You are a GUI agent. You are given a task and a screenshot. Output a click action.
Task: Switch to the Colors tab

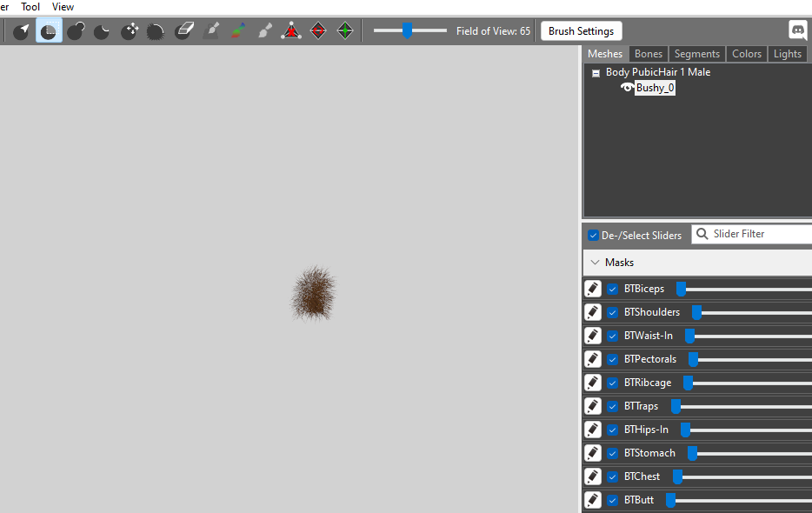(x=747, y=54)
